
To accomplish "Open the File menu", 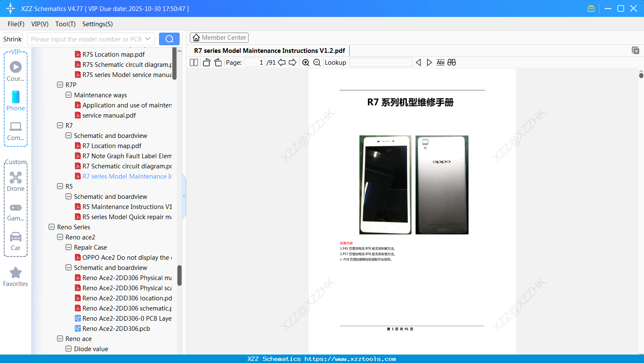I will (16, 24).
